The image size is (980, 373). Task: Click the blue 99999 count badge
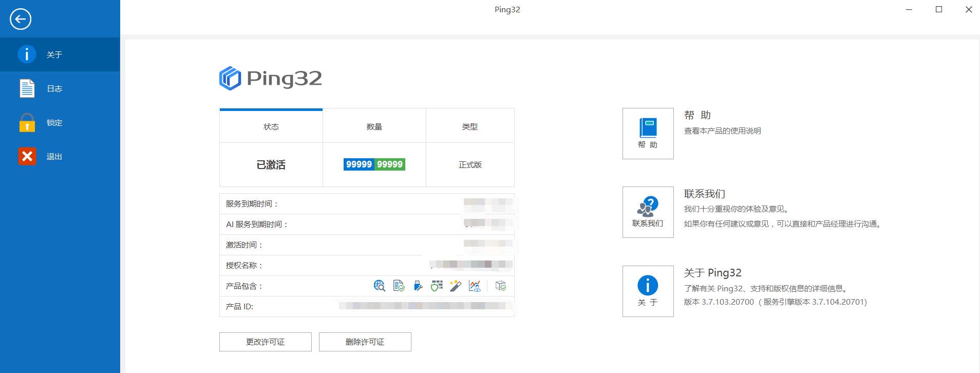(x=359, y=164)
